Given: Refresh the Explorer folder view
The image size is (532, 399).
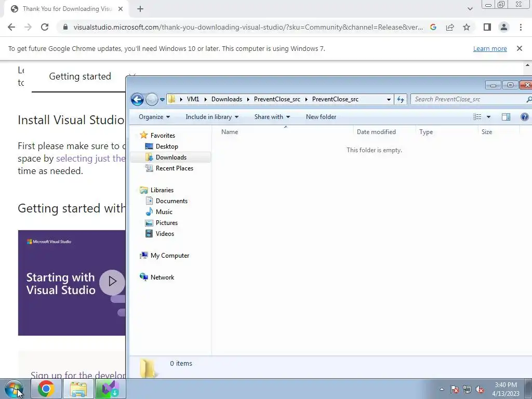Looking at the screenshot, I should pyautogui.click(x=401, y=99).
